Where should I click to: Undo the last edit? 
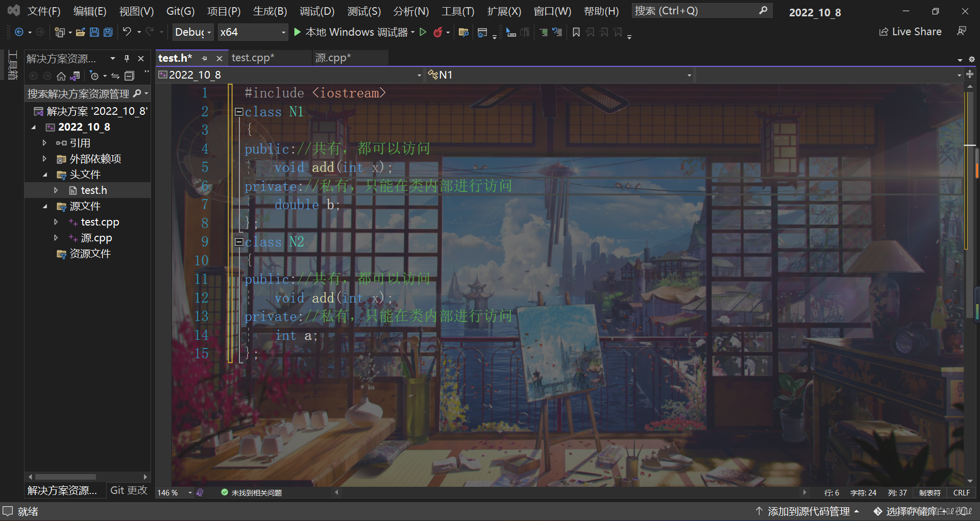(x=127, y=32)
